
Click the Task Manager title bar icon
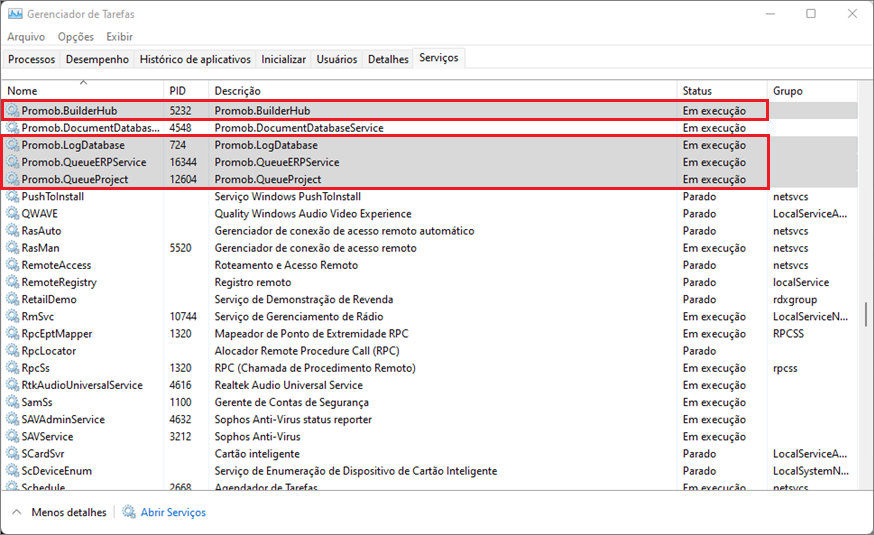coord(15,14)
